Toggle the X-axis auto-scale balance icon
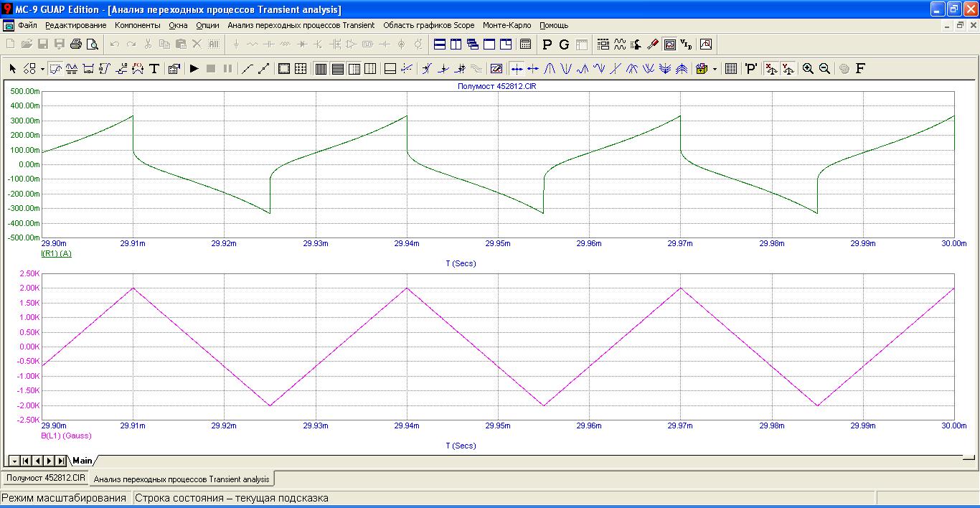 pos(771,69)
